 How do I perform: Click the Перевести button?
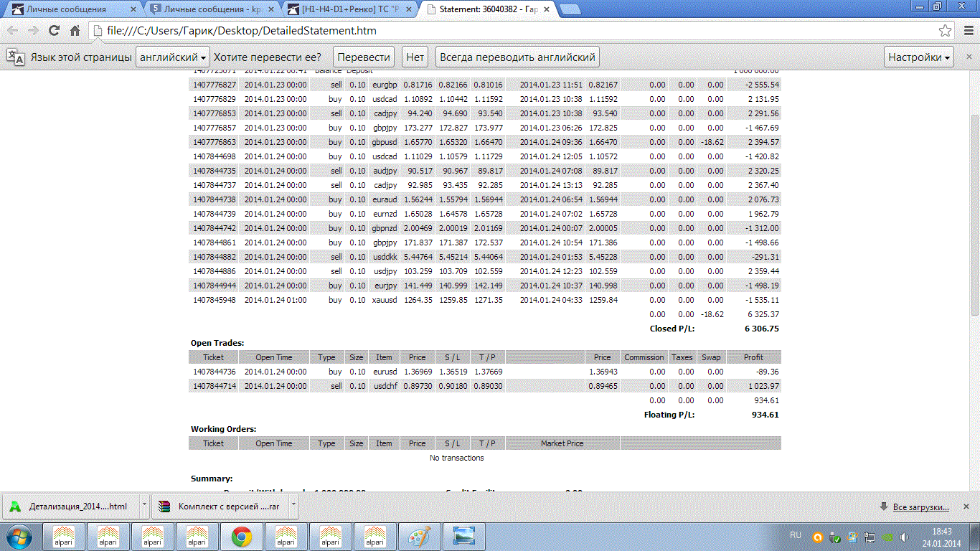tap(364, 57)
